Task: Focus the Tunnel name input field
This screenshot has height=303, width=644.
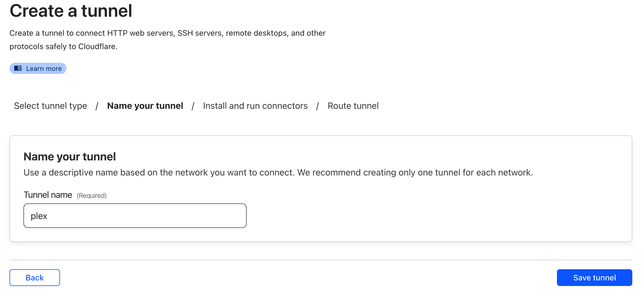Action: (x=135, y=216)
